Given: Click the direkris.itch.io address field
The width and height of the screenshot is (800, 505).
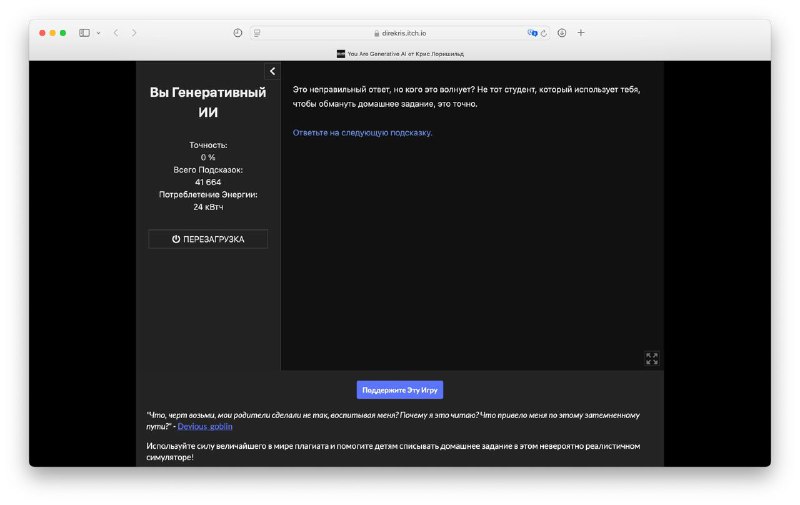Looking at the screenshot, I should tap(400, 33).
